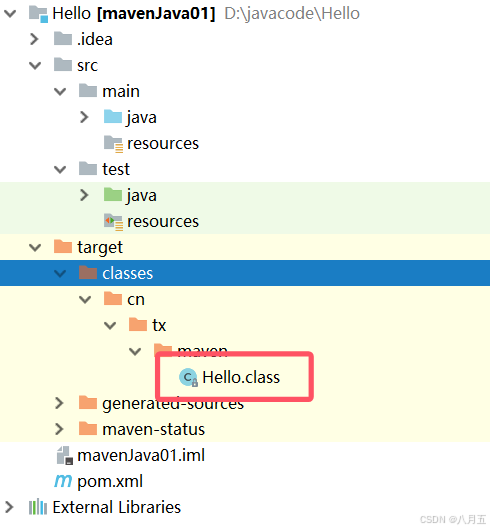Select the mavenJava01.iml file name

141,455
